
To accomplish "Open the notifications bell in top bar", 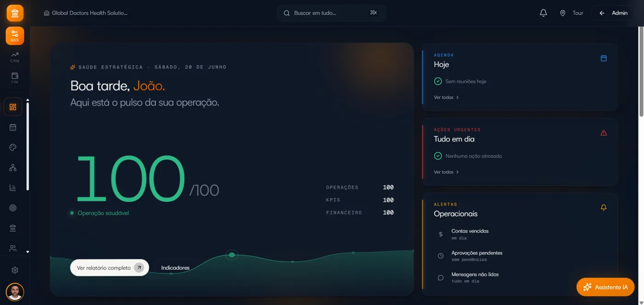I will coord(543,13).
